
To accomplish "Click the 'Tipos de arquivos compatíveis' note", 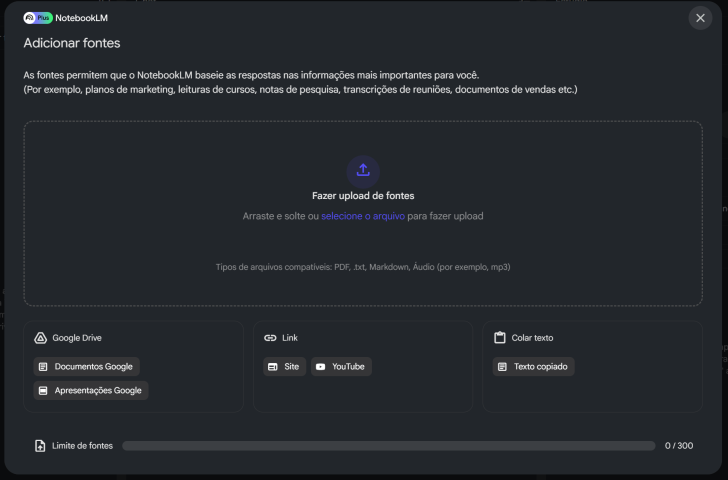I will pyautogui.click(x=363, y=267).
